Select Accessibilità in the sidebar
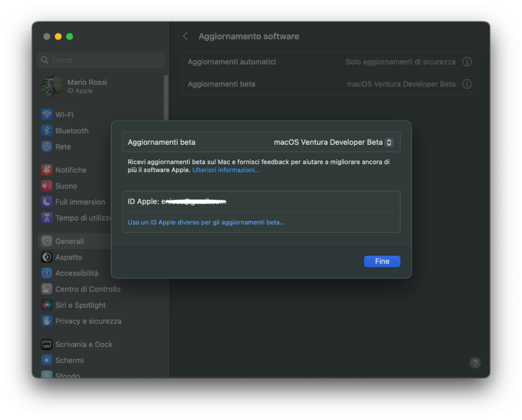 [x=76, y=273]
